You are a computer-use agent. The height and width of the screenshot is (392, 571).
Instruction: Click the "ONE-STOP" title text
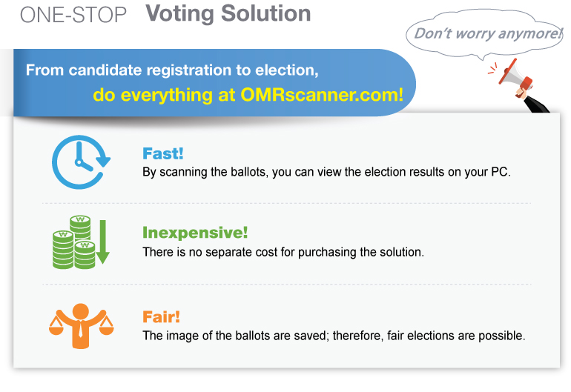(73, 14)
